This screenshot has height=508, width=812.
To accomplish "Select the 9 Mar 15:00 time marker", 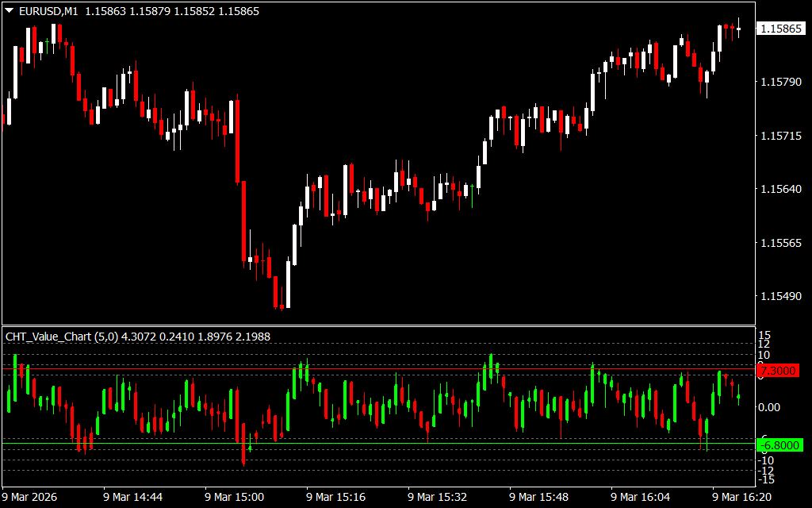I will pos(235,497).
